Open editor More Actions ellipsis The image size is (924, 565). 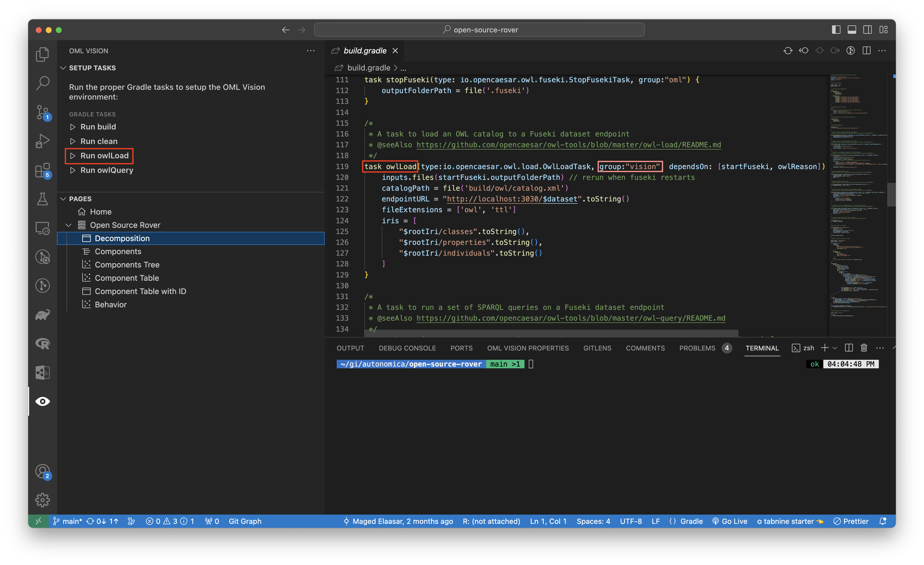(882, 51)
